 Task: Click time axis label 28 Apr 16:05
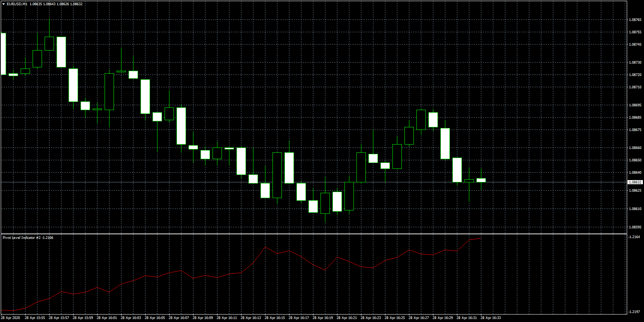pyautogui.click(x=155, y=318)
